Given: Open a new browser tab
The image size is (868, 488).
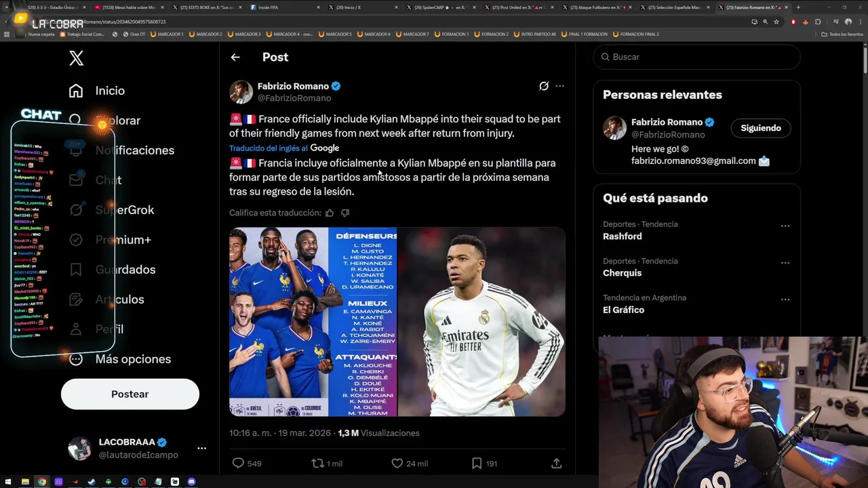Looking at the screenshot, I should pyautogui.click(x=798, y=7).
